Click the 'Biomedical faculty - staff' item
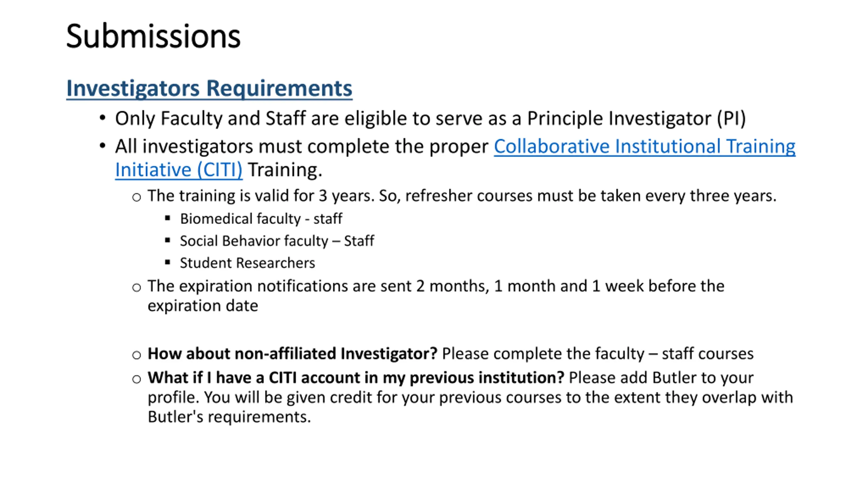The image size is (868, 488). 261,219
